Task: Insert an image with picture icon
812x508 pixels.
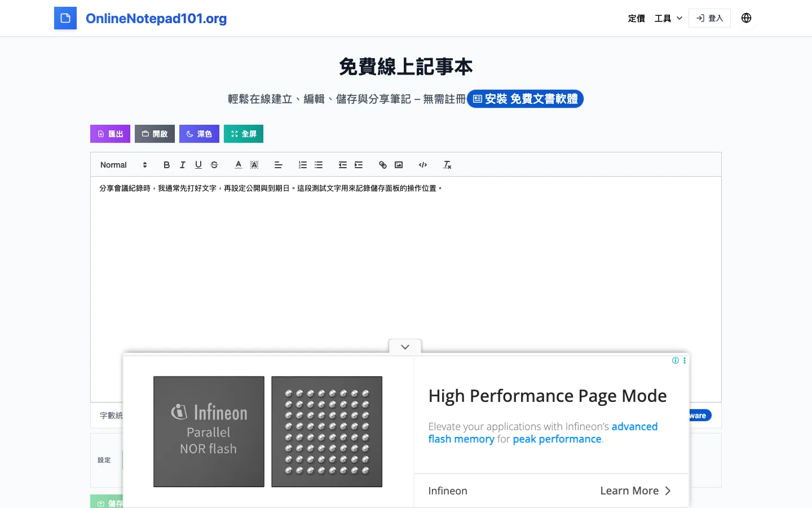Action: click(x=399, y=165)
